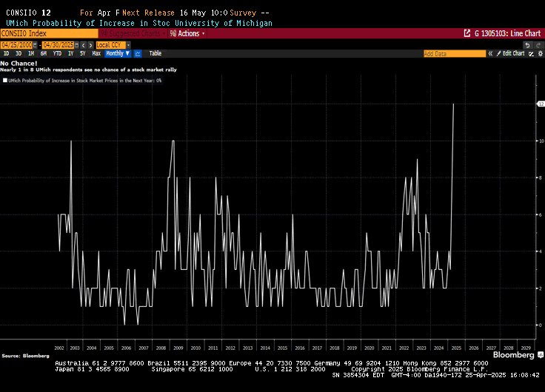
Task: Select the YTD time range
Action: 57,53
